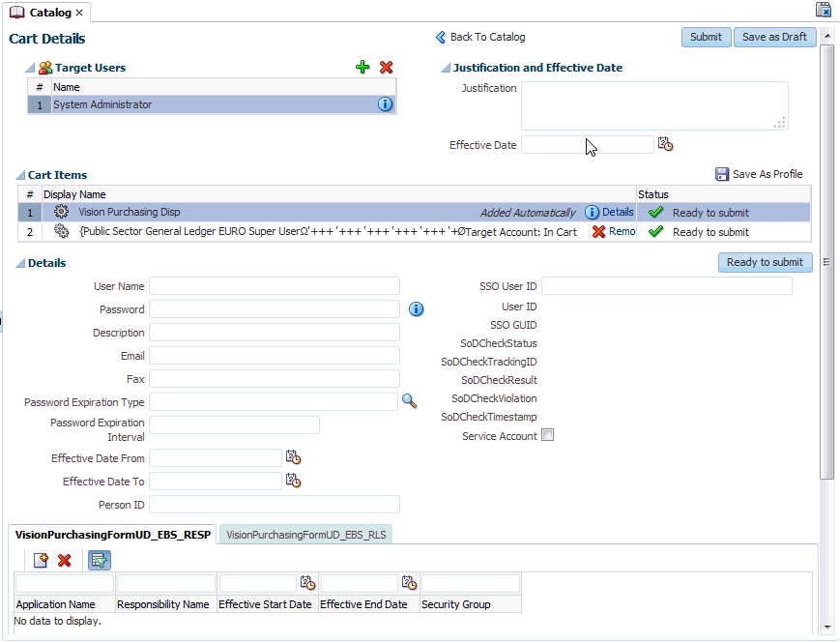Click Submit button
Image resolution: width=840 pixels, height=643 pixels.
[706, 37]
